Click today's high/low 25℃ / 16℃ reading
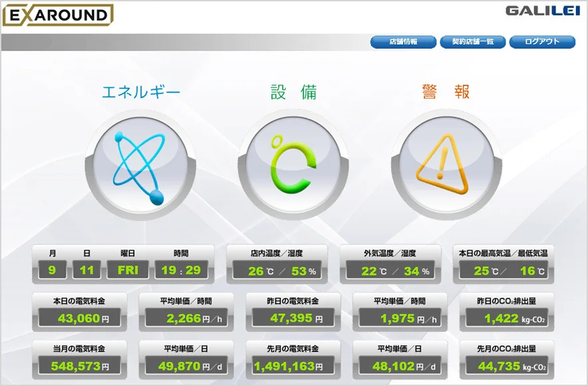Screen dimensions: 588x386 (504, 270)
